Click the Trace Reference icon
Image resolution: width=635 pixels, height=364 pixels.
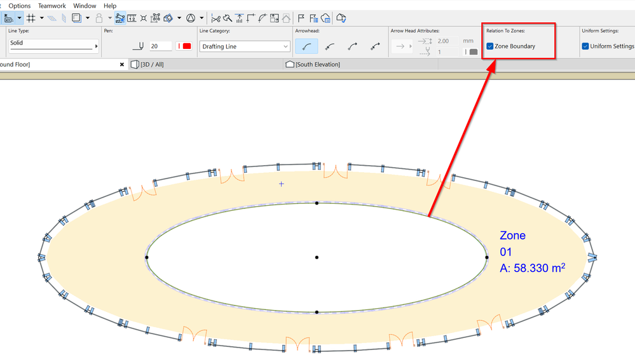76,18
